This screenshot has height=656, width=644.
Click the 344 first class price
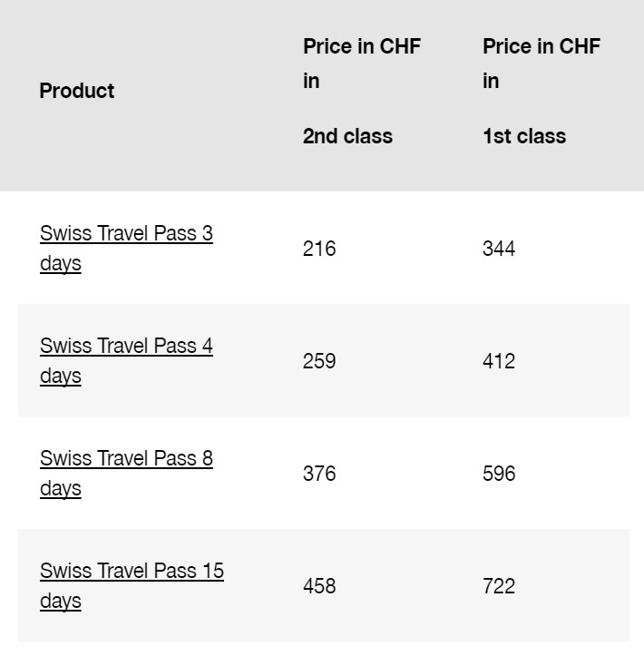click(499, 249)
